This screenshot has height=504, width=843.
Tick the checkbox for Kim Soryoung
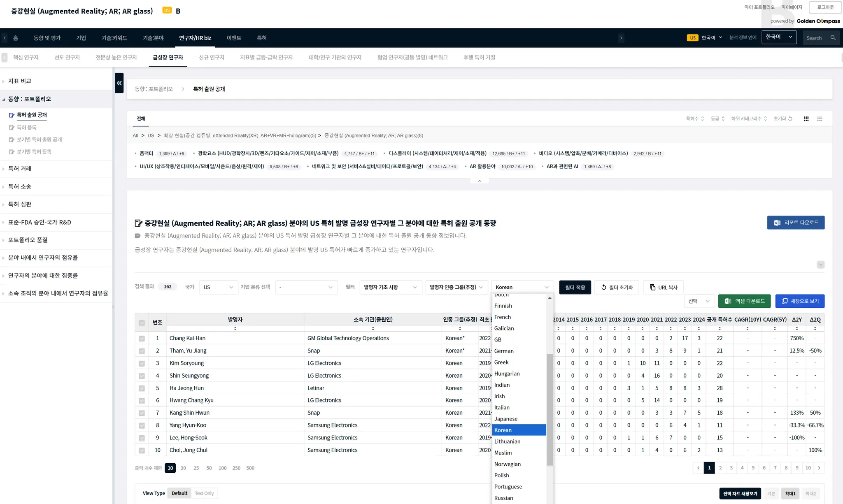click(142, 363)
